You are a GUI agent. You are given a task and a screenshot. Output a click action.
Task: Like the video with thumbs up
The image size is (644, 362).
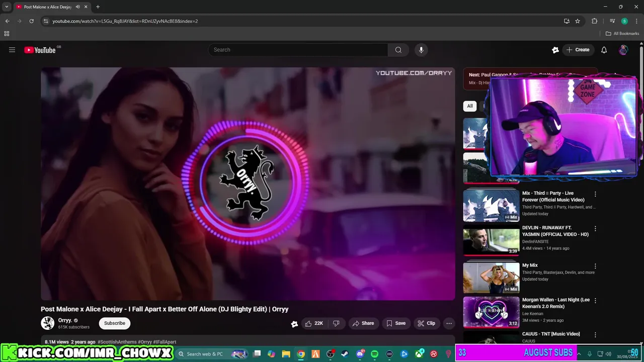coord(314,323)
